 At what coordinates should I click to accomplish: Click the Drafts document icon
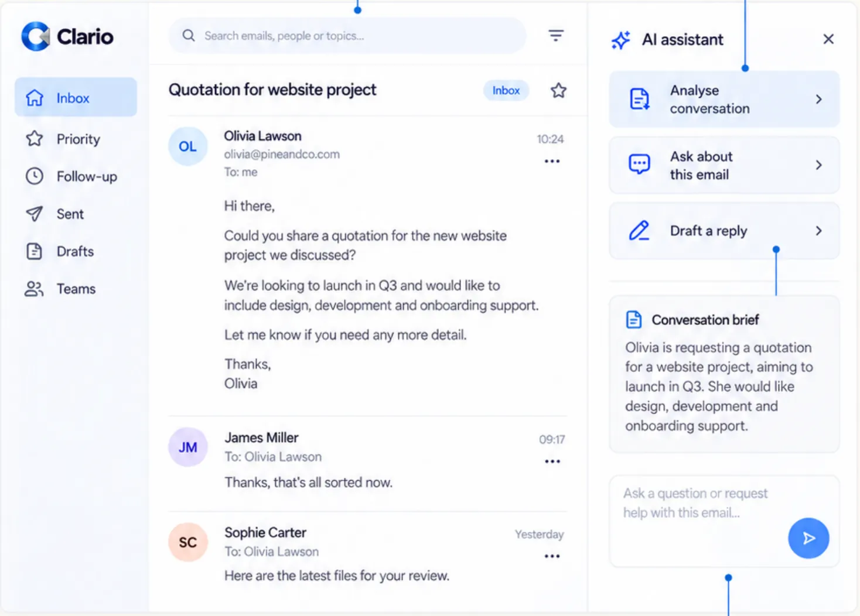[34, 251]
